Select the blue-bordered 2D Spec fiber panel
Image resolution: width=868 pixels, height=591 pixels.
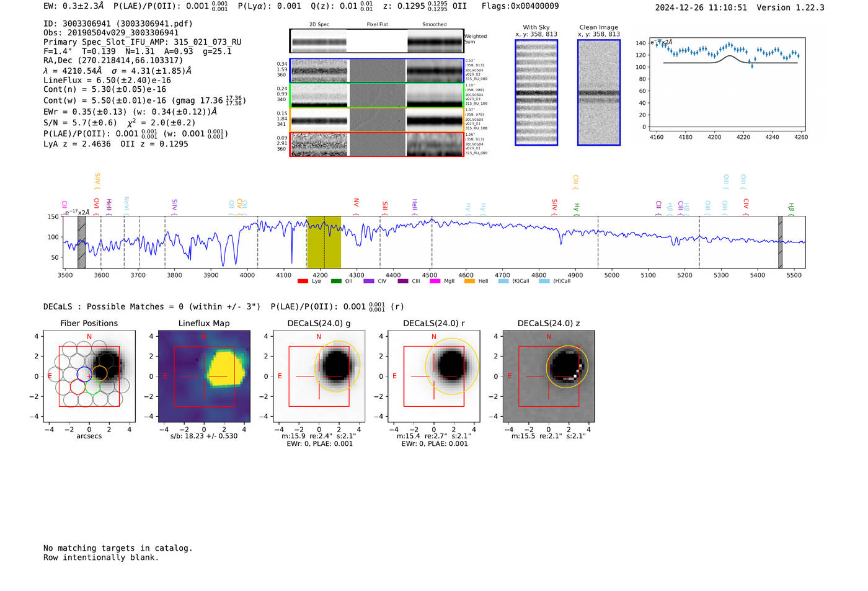coord(319,71)
